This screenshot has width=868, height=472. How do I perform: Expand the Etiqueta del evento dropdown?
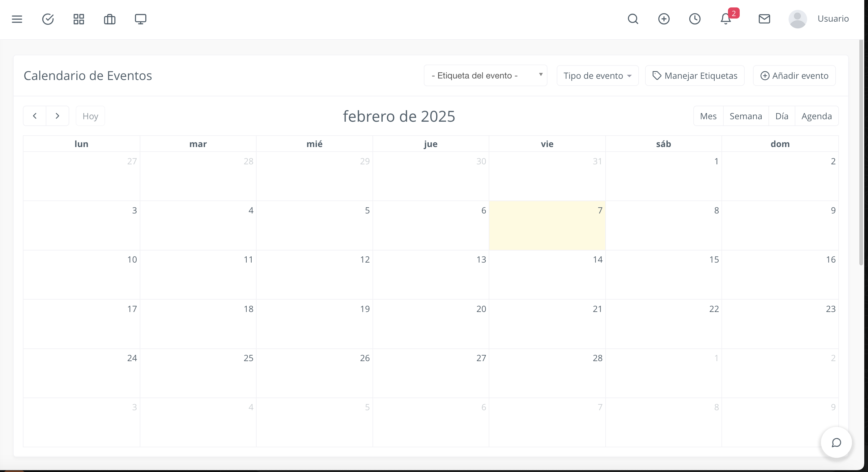click(x=485, y=75)
